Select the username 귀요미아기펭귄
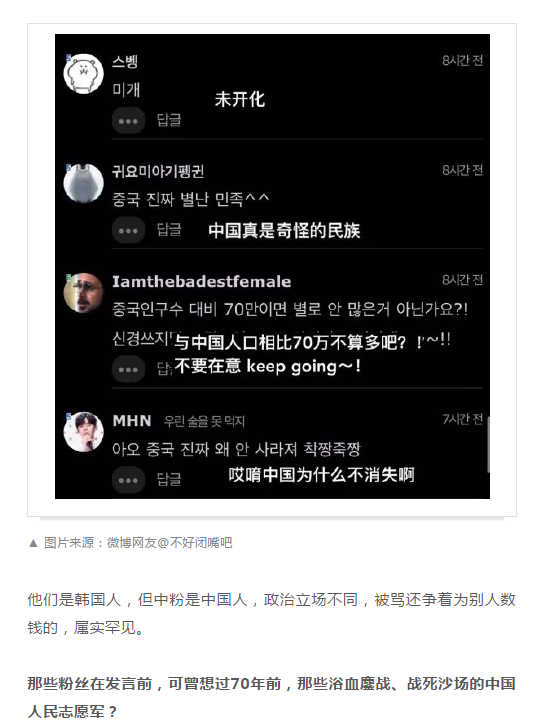Screen dimensions: 538x722 (x=158, y=171)
